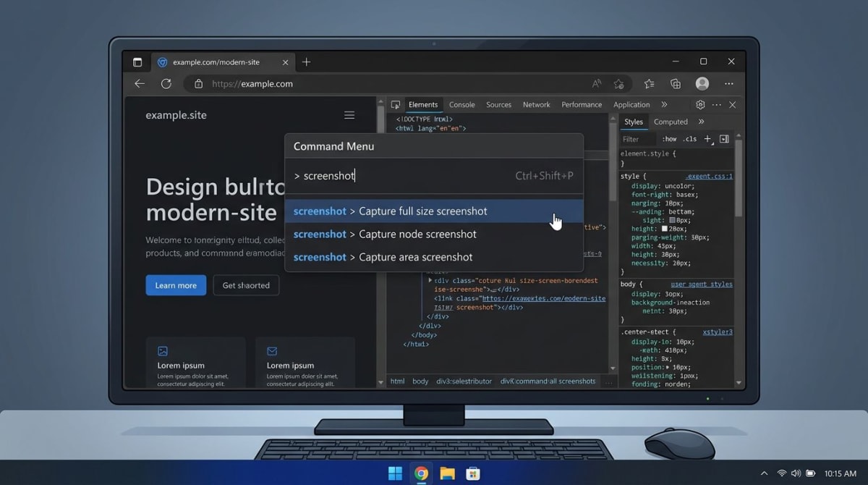Click the read aloud icon in address bar
Viewport: 868px width, 485px height.
tap(597, 84)
